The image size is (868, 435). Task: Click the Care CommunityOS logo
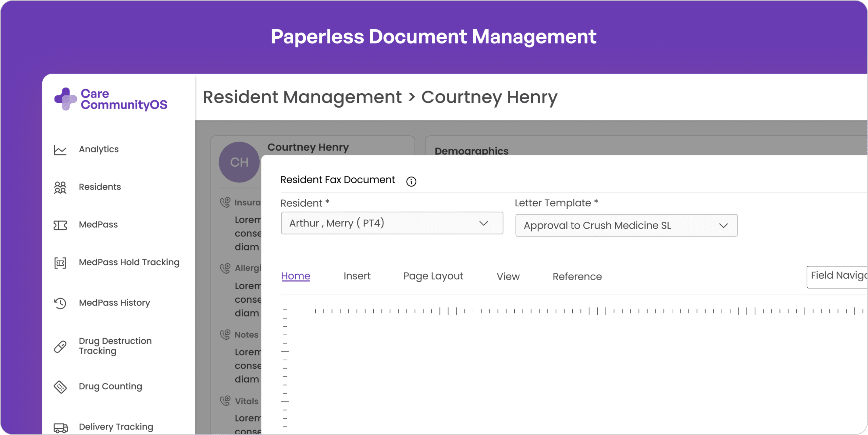pyautogui.click(x=111, y=99)
